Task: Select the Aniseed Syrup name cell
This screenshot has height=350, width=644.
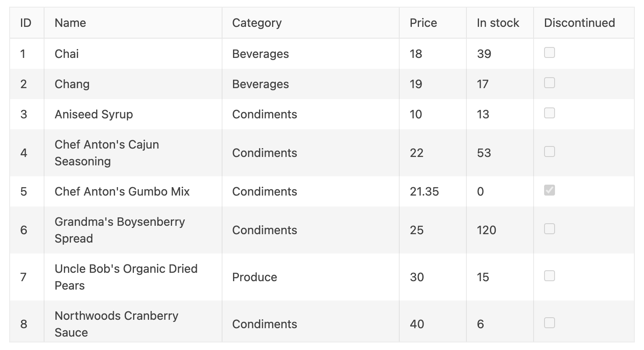Action: click(x=94, y=115)
